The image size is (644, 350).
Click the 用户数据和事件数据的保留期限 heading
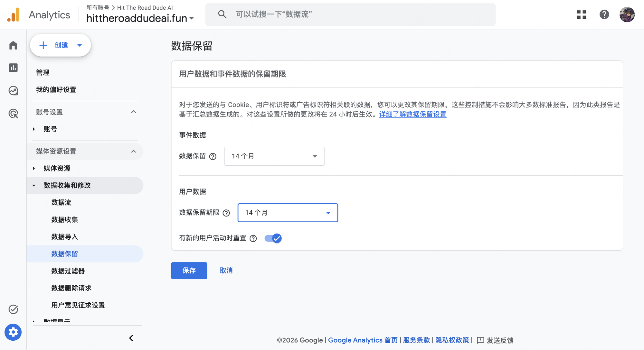pyautogui.click(x=232, y=74)
